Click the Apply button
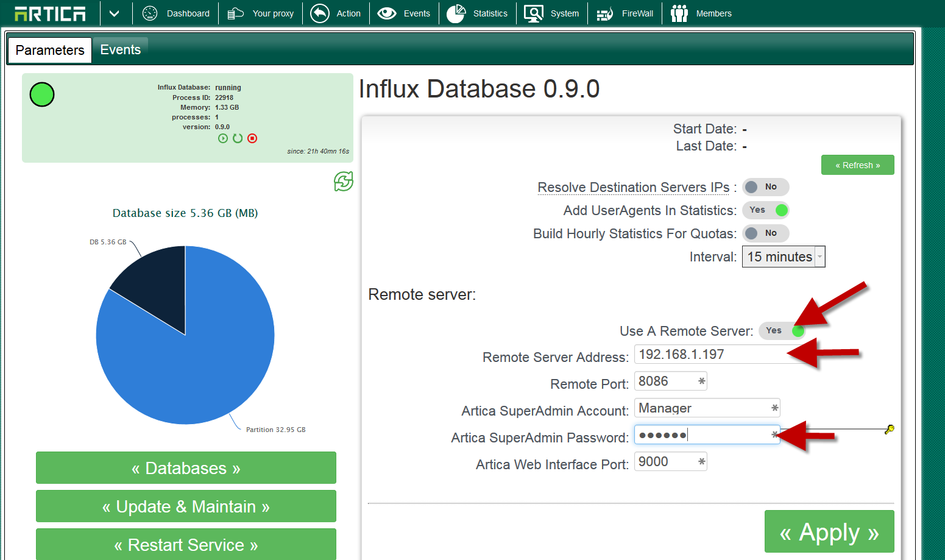 (829, 532)
